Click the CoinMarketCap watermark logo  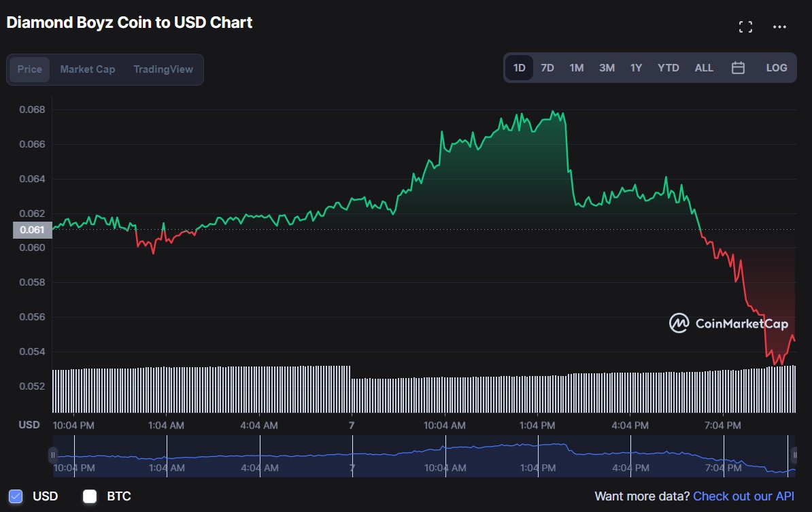click(x=728, y=324)
